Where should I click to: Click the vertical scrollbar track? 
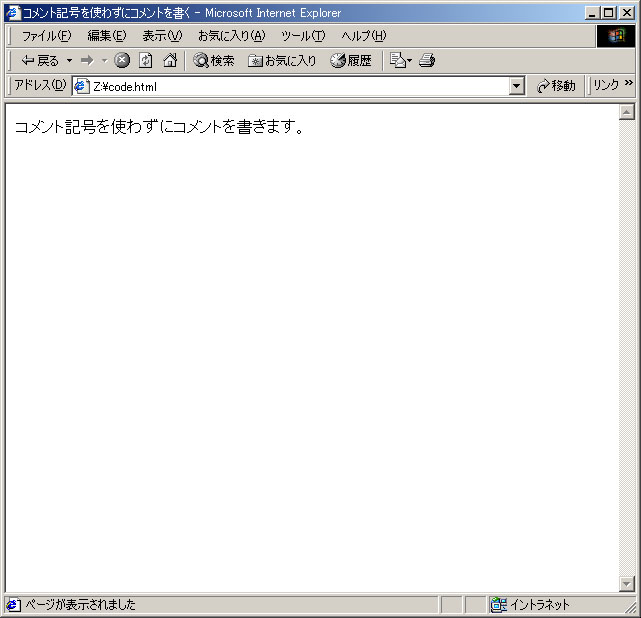(x=626, y=347)
